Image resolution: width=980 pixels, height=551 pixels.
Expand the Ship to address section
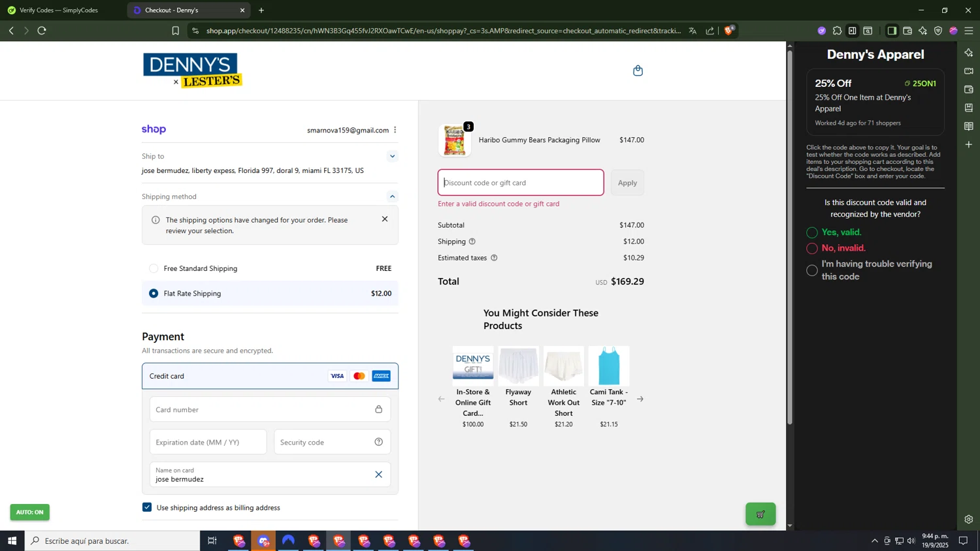point(392,156)
